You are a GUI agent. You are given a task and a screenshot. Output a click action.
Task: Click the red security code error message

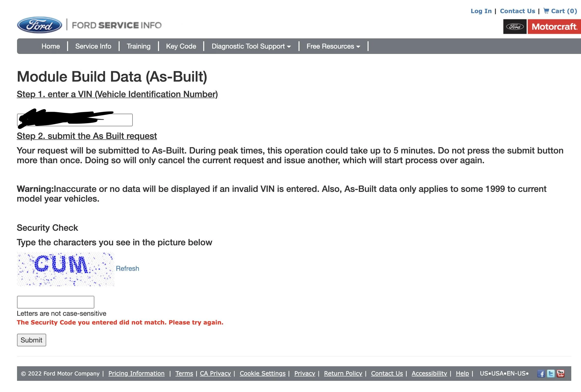(x=120, y=323)
